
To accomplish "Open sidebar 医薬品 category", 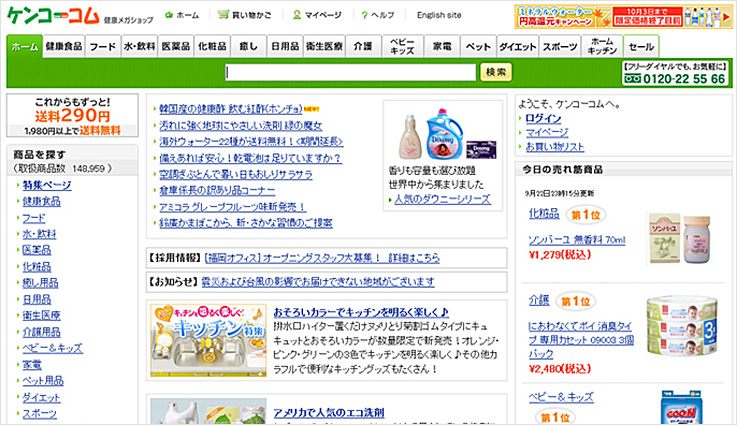I will coord(37,250).
